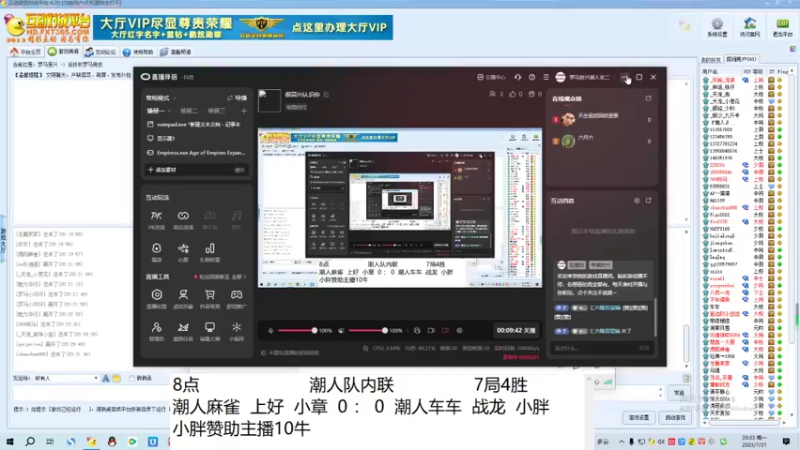Open the Windows Start menu
Image resolution: width=800 pixels, height=450 pixels.
10,441
